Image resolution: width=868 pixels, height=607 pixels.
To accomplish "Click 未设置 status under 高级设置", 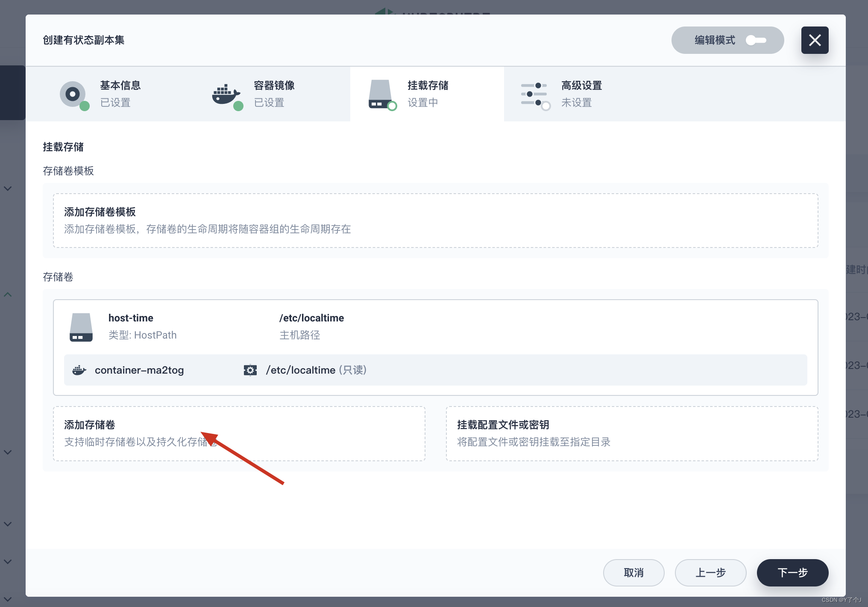I will [577, 103].
